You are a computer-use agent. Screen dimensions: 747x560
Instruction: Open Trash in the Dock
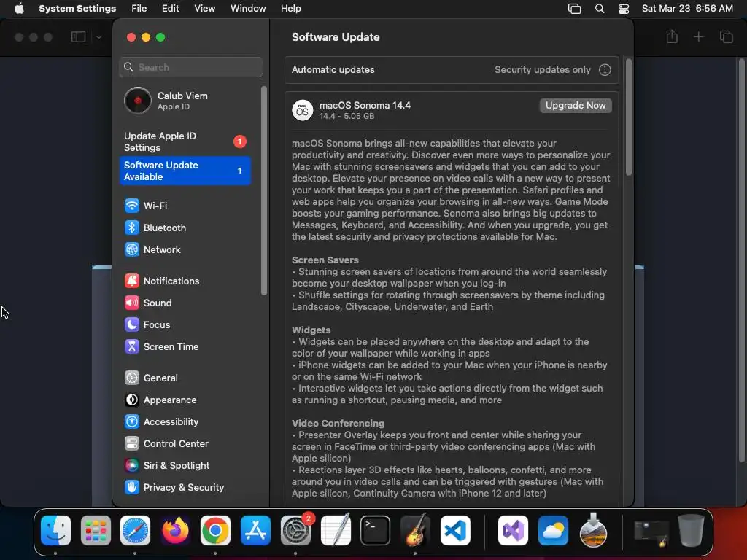pos(692,531)
